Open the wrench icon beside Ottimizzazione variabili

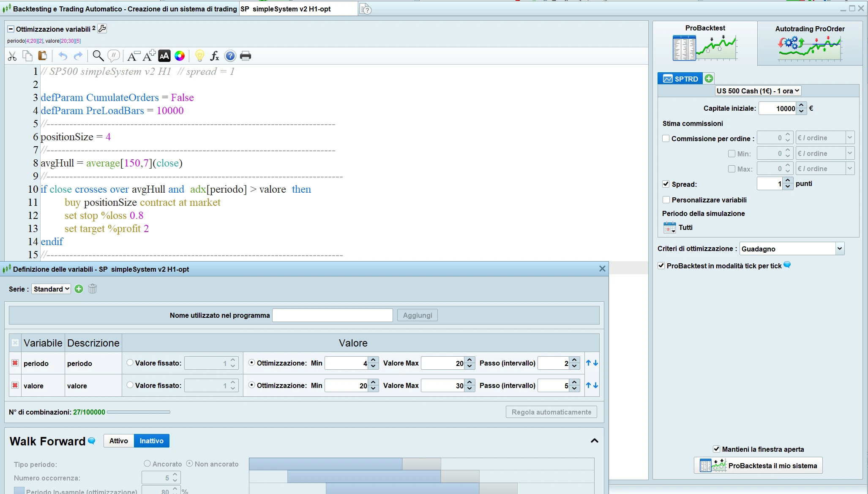pos(102,29)
